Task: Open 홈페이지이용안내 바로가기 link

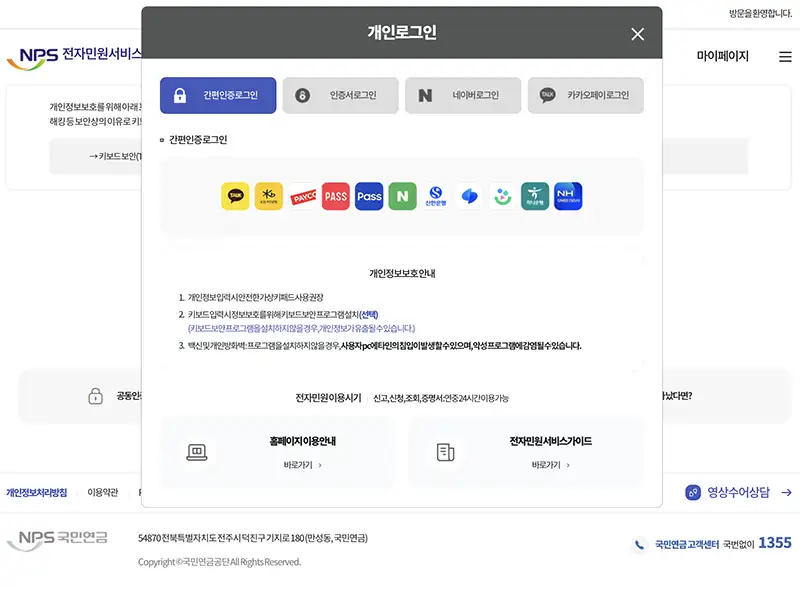Action: [x=303, y=465]
